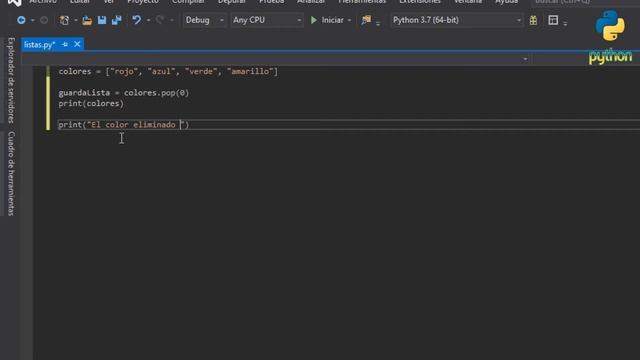Open the redo history dropdown arrow
The height and width of the screenshot is (360, 640).
coord(171,20)
